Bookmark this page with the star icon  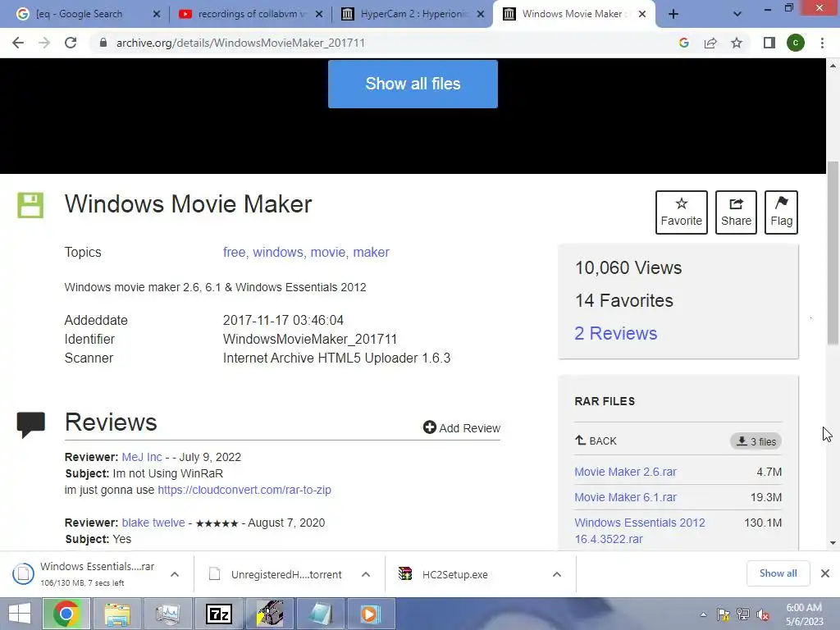[x=737, y=43]
